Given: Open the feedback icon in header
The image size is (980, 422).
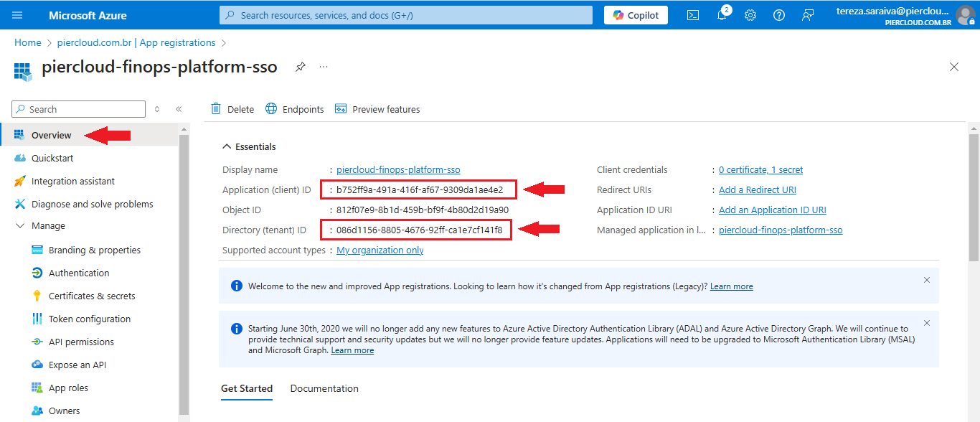Looking at the screenshot, I should point(808,15).
